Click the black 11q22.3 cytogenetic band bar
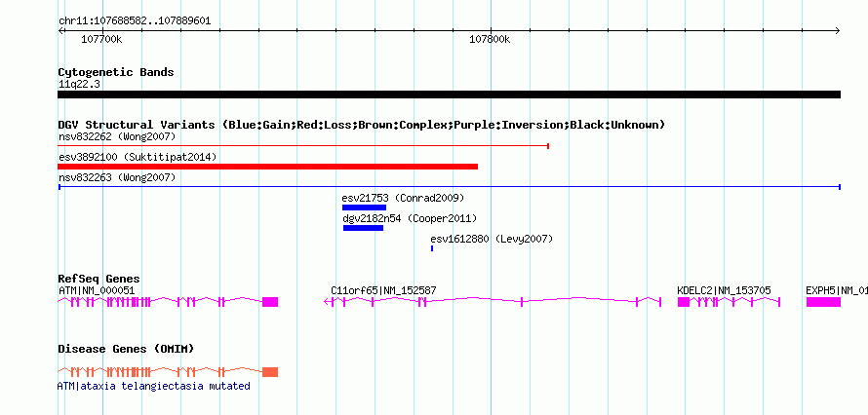The height and width of the screenshot is (415, 868). [449, 94]
